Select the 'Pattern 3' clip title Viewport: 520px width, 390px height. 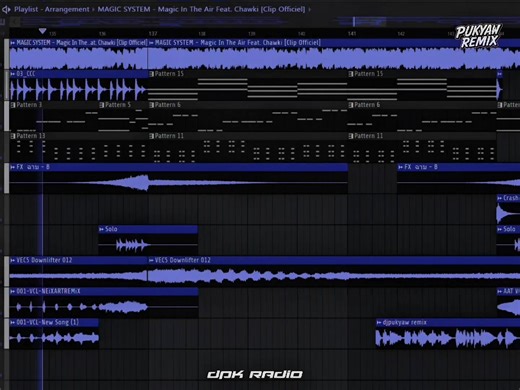click(29, 105)
